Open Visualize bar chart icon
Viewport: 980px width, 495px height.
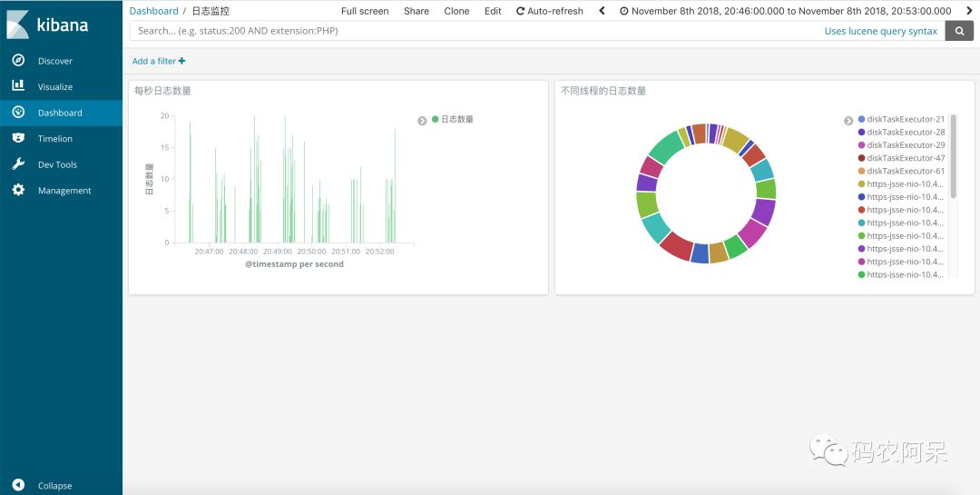coord(19,85)
